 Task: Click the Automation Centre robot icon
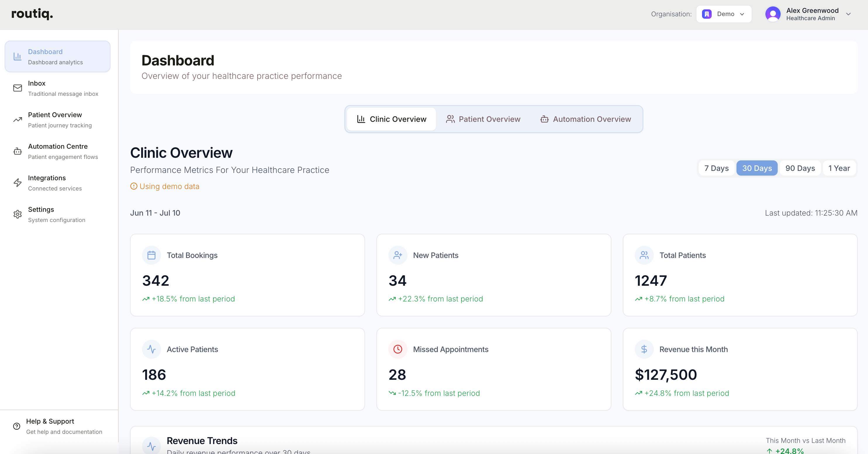click(x=18, y=152)
